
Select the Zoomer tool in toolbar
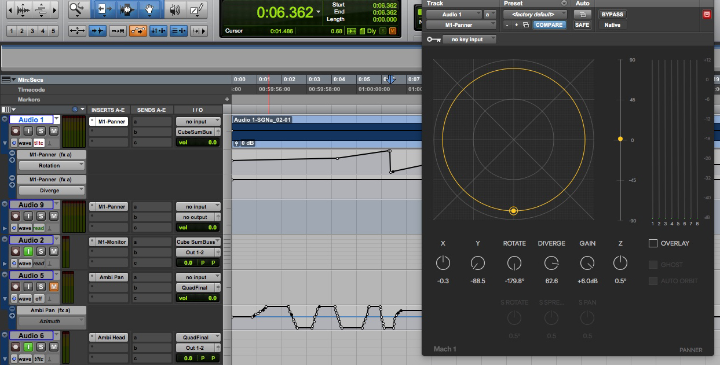tap(78, 9)
